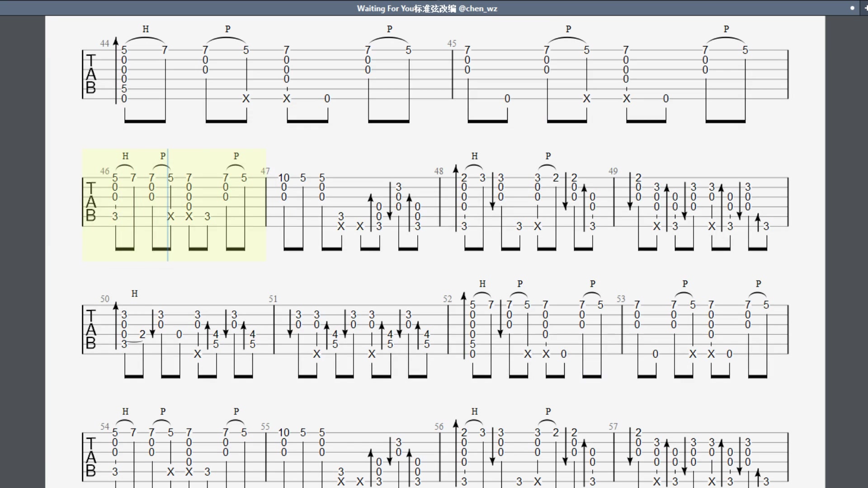Click measure number 51

point(273,299)
